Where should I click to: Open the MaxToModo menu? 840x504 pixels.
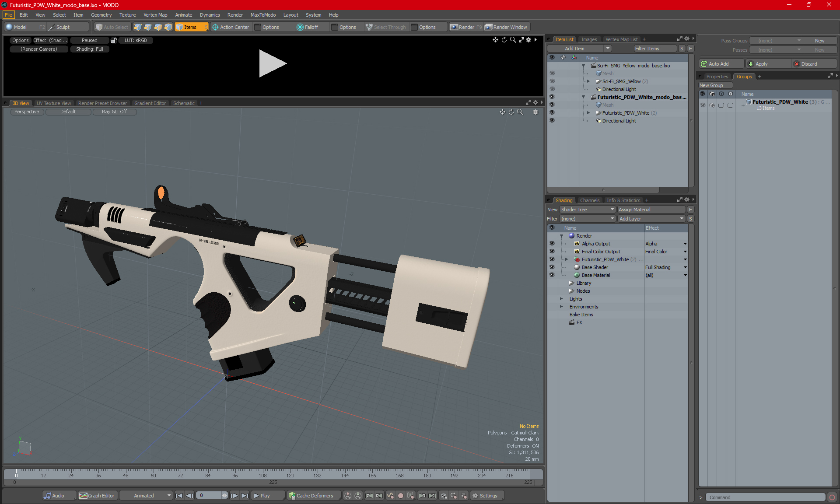(263, 15)
